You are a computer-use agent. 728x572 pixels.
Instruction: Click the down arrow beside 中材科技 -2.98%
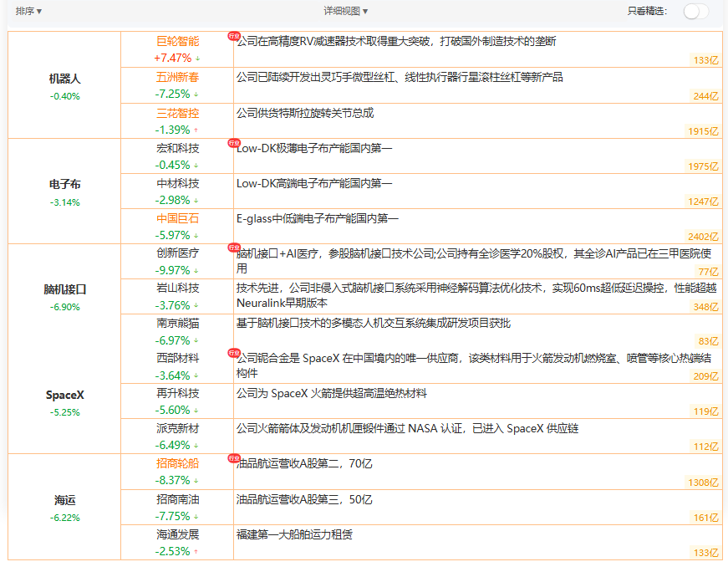coord(196,201)
